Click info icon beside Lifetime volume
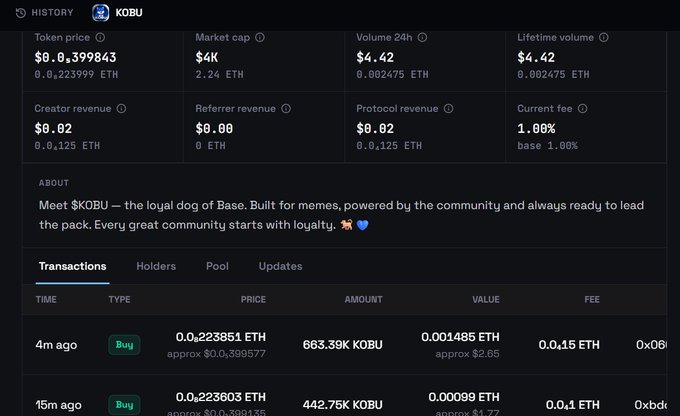 click(604, 37)
